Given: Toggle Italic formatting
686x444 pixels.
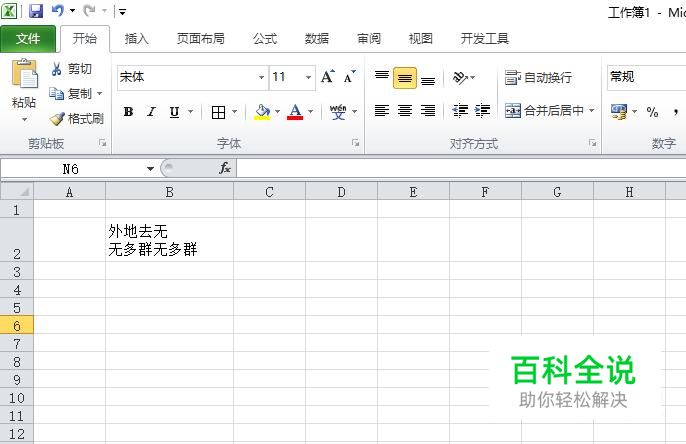Looking at the screenshot, I should click(x=151, y=112).
